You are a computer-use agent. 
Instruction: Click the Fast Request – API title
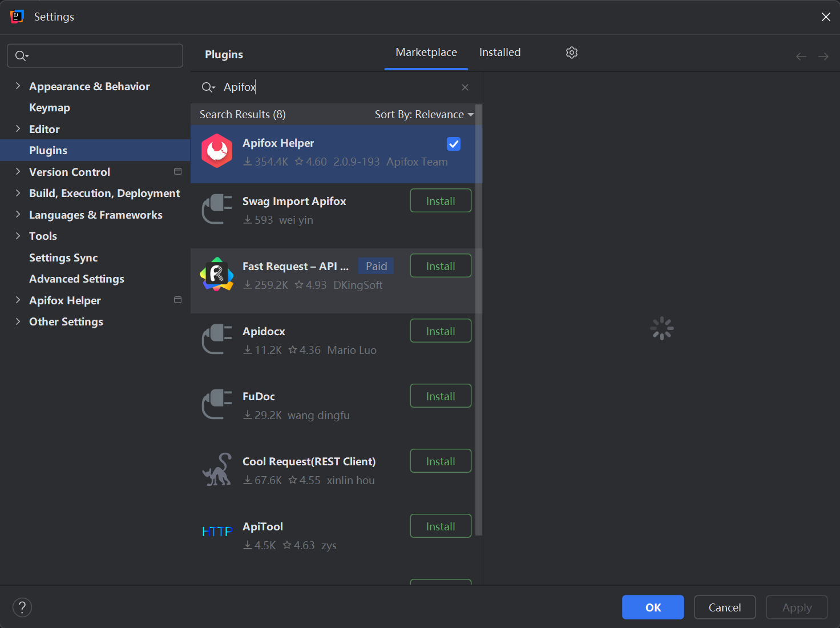point(296,266)
